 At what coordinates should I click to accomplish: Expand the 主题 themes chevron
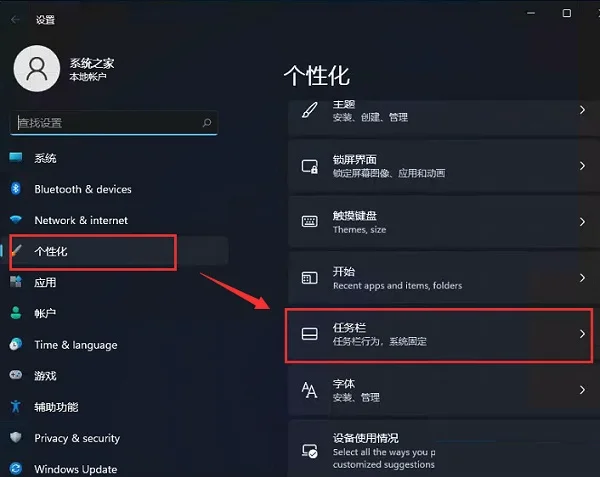[582, 110]
